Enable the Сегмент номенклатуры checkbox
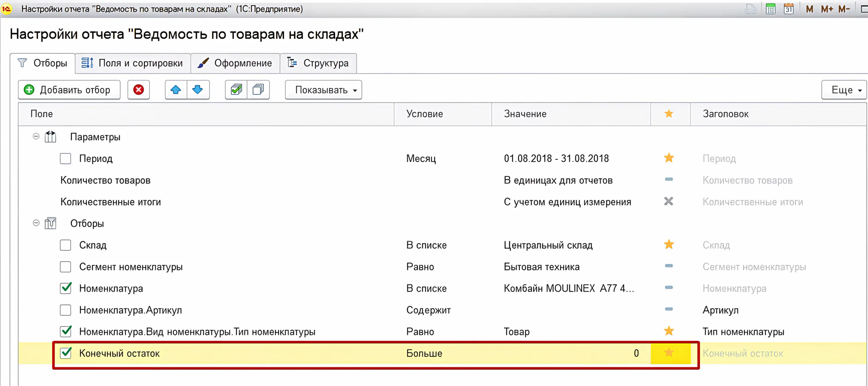Screen dimensions: 868x386 point(65,267)
